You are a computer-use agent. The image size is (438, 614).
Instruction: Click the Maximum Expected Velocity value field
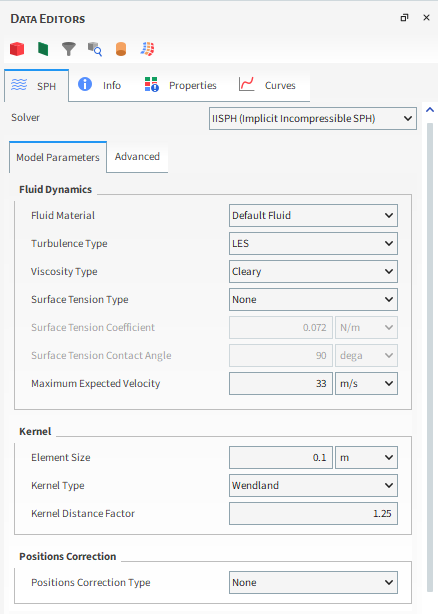(x=281, y=383)
